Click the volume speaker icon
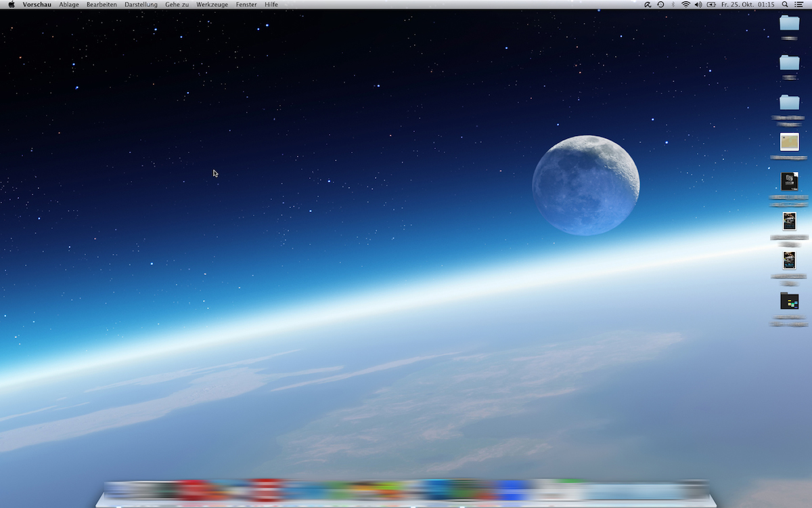The image size is (812, 508). tap(698, 5)
